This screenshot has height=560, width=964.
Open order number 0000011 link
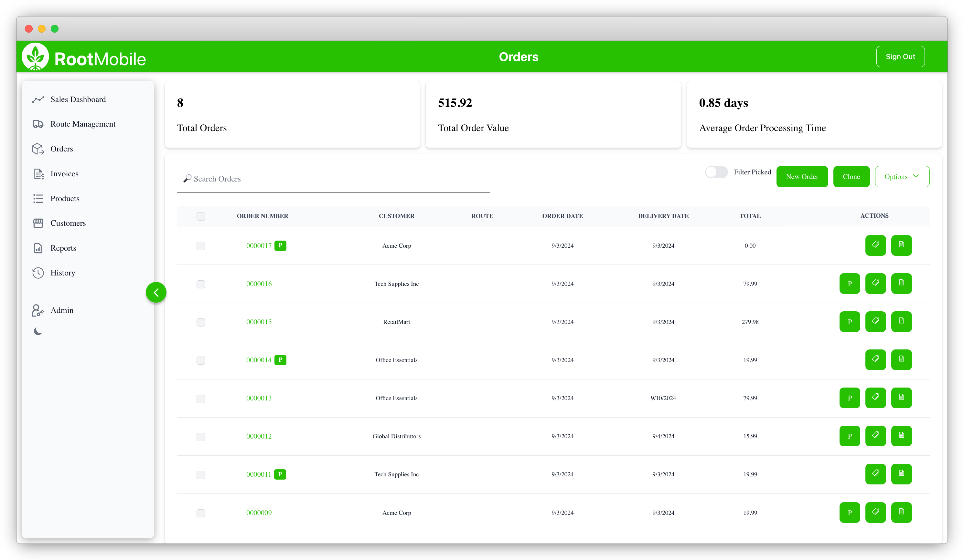(x=259, y=474)
